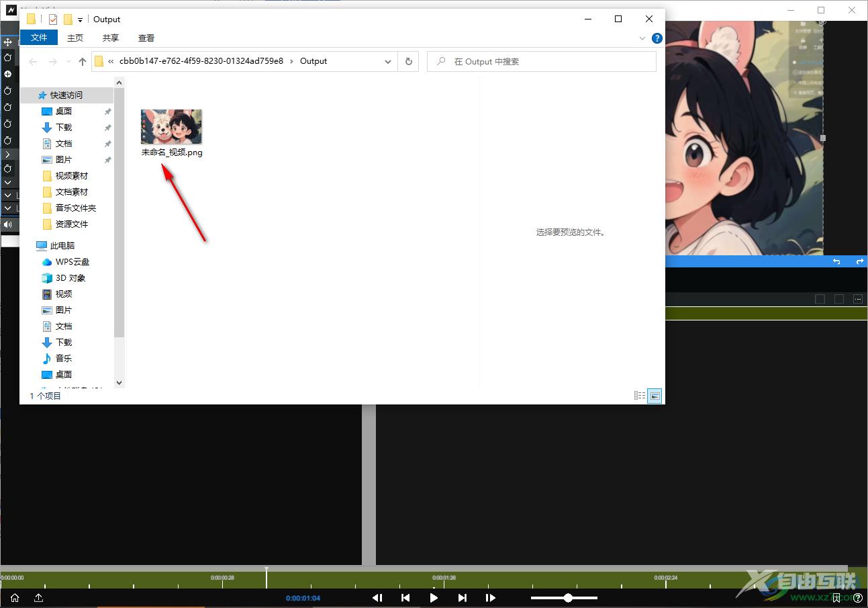Click the timeline playhead marker

click(x=267, y=578)
